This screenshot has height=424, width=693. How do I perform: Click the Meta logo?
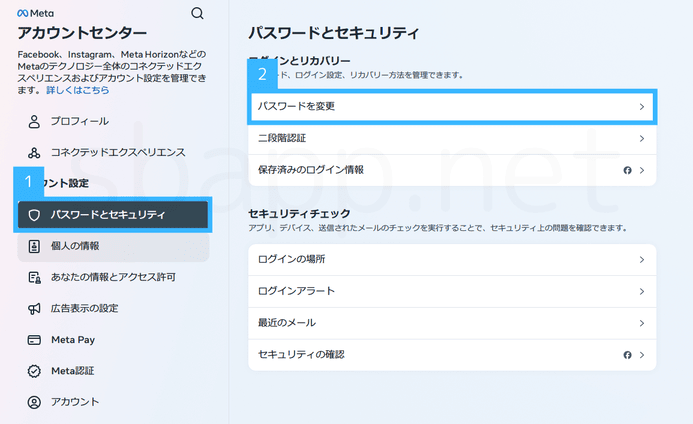[x=35, y=13]
